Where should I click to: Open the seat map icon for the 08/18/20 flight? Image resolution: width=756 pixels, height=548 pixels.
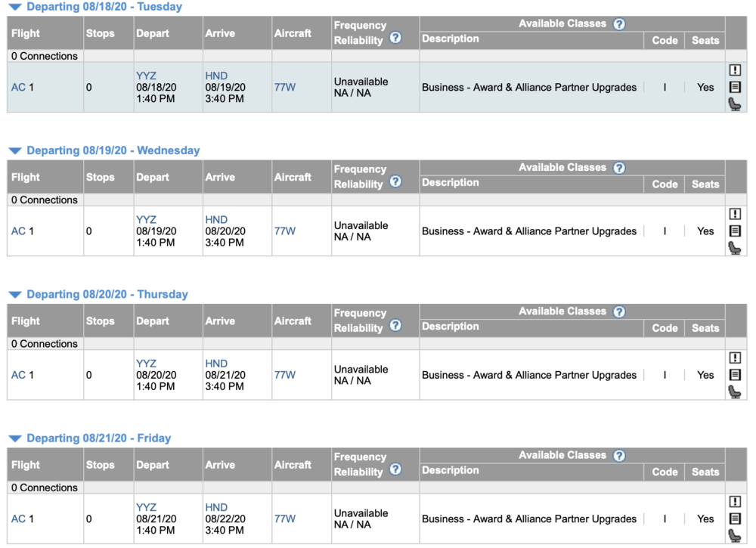[735, 104]
